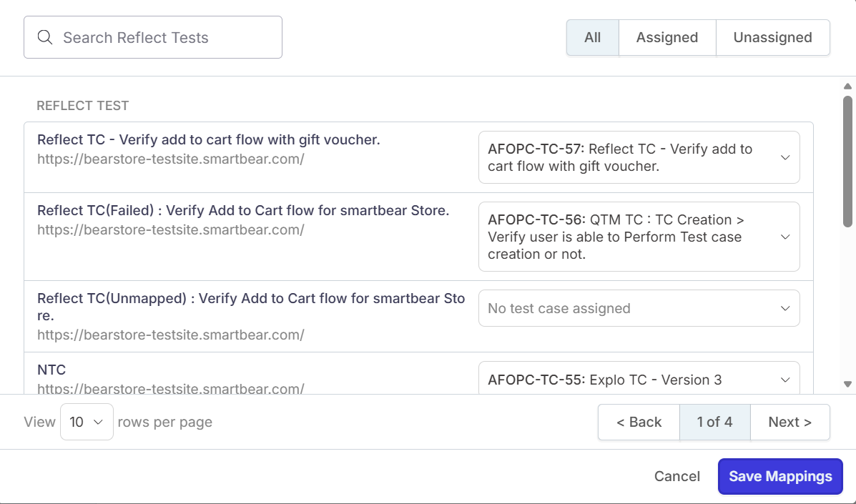Go to the next page with Next
856x504 pixels.
pos(789,422)
